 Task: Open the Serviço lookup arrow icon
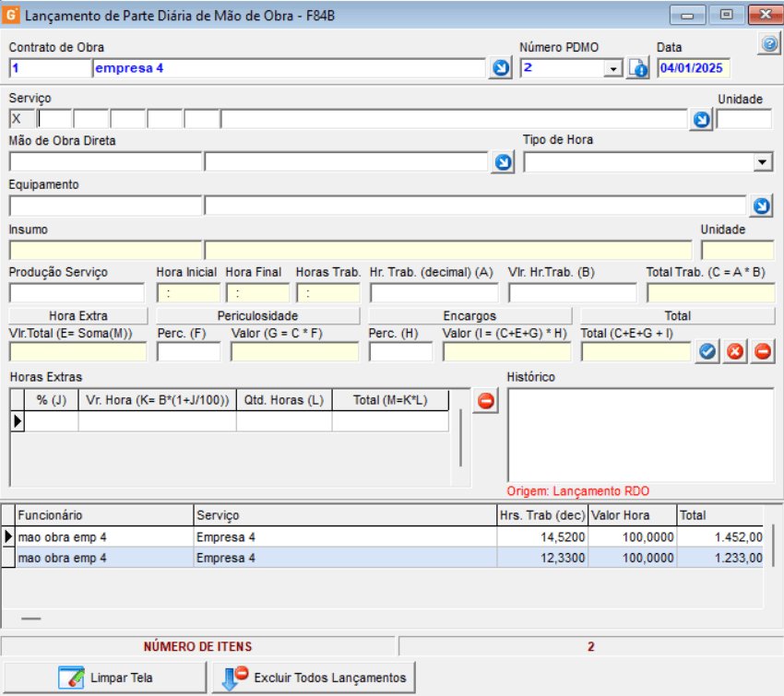click(702, 120)
